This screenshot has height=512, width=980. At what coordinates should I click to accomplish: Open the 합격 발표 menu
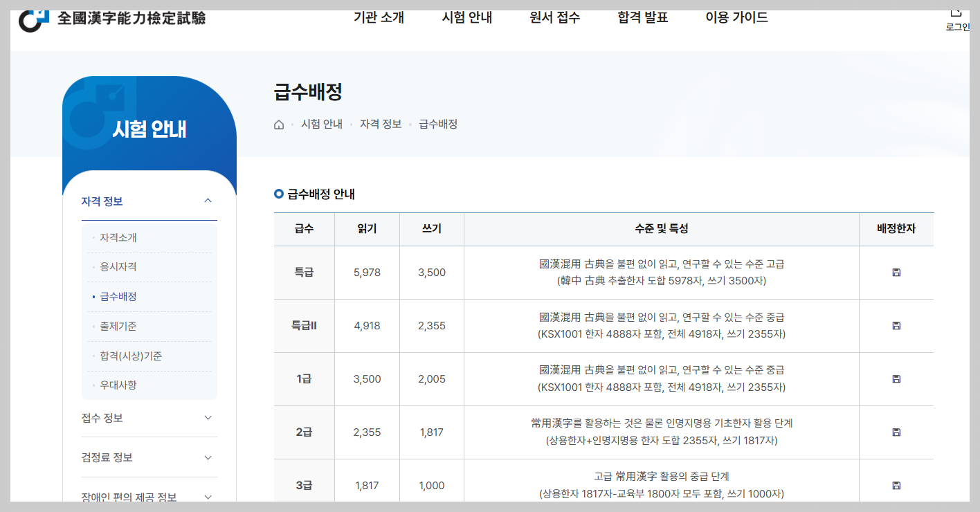coord(642,18)
